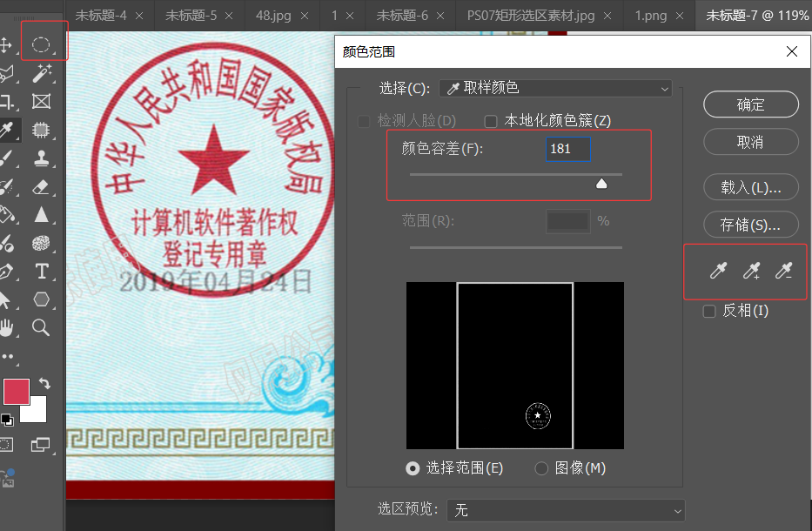Screen dimensions: 812x531
Task: Open the 选区预览 dropdown
Action: tap(566, 511)
